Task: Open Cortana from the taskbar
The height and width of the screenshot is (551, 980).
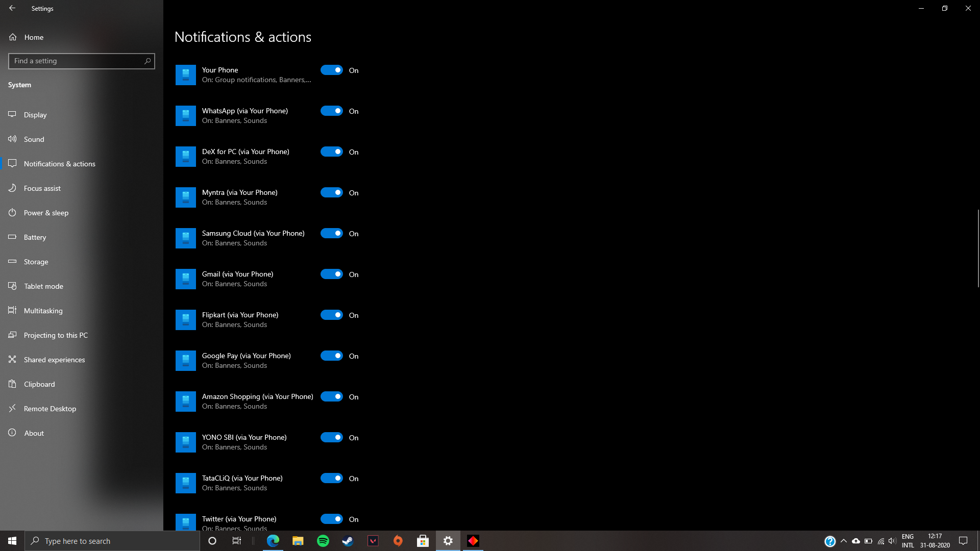Action: (212, 541)
